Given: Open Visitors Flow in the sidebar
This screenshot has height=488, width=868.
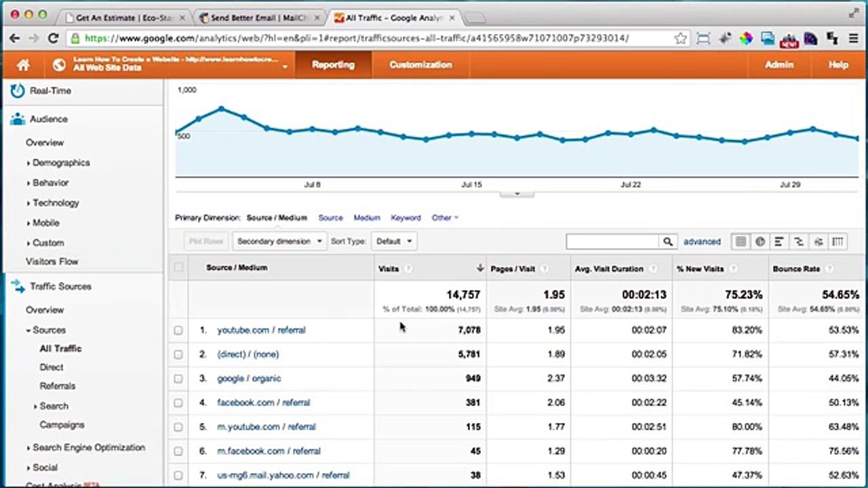Looking at the screenshot, I should (52, 262).
